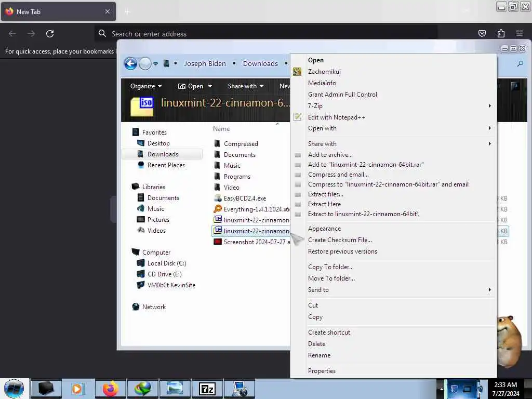
Task: Click Explorer's blue Back arrow button
Action: tap(130, 63)
